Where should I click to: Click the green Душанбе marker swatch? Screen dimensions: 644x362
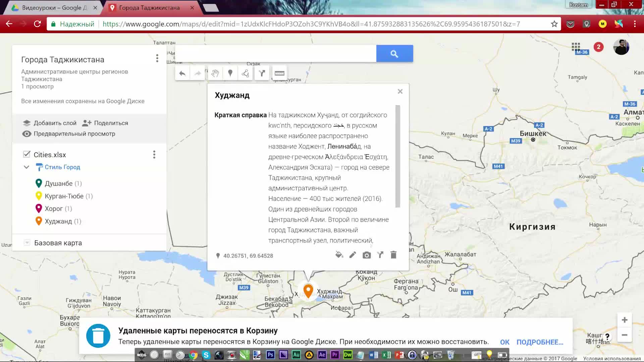[39, 183]
